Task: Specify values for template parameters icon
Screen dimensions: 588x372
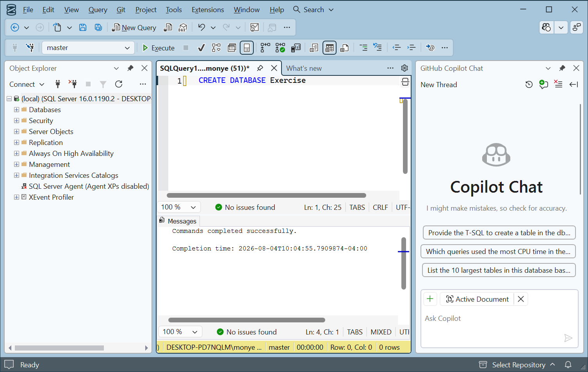Action: tap(430, 48)
